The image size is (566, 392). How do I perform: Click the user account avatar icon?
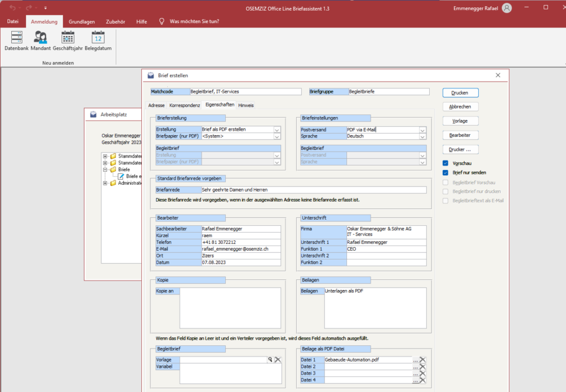click(507, 8)
